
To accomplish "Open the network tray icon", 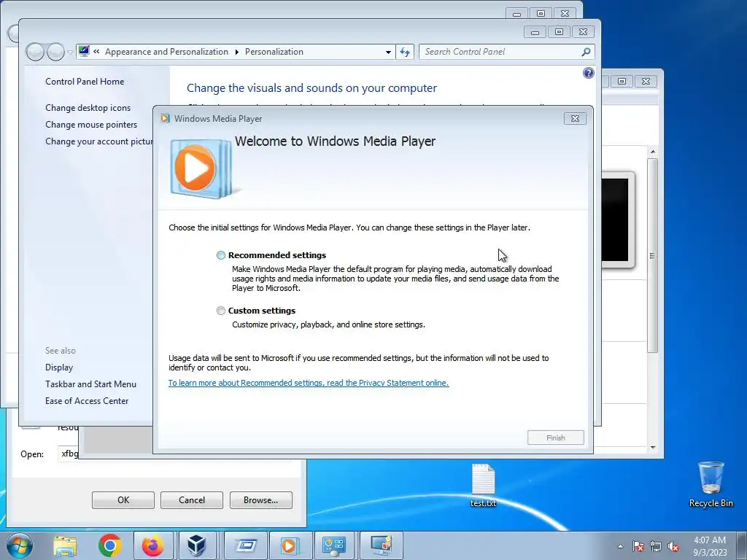I will click(x=656, y=546).
